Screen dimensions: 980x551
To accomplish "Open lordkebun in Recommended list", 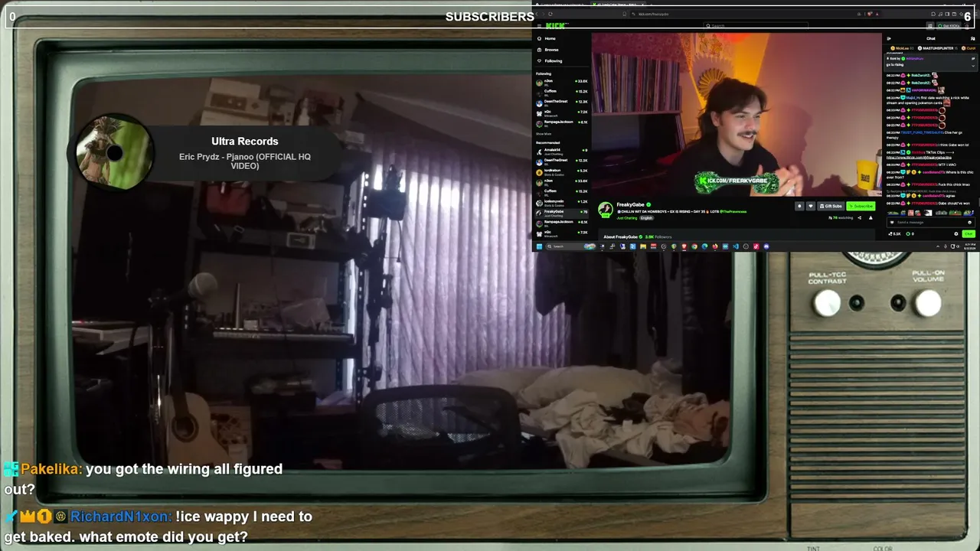I will (562, 172).
